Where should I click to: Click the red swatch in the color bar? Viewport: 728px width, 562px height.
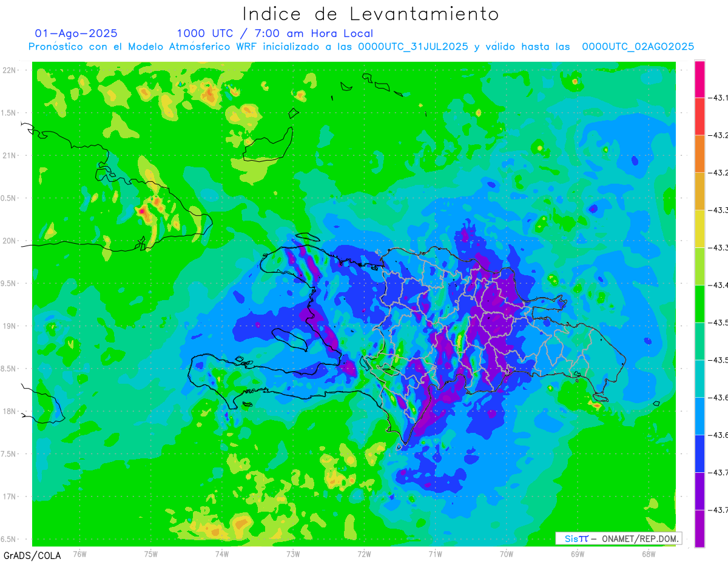tap(699, 116)
